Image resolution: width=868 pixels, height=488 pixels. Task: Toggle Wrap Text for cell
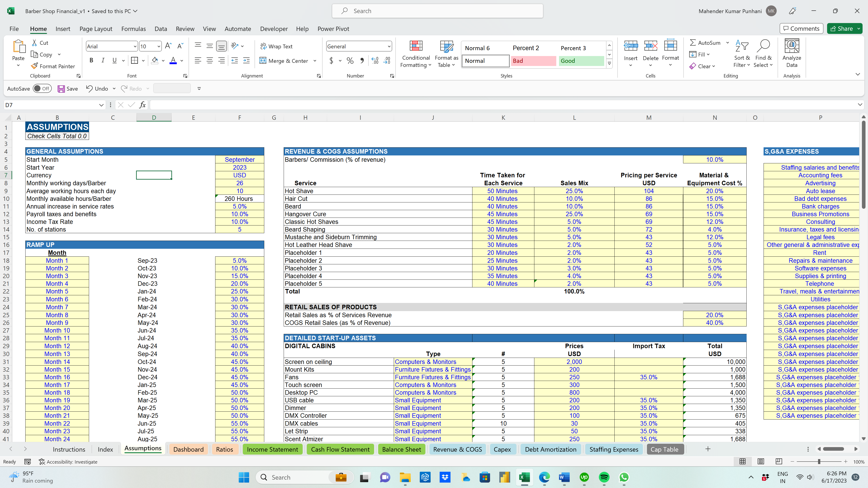pyautogui.click(x=276, y=47)
